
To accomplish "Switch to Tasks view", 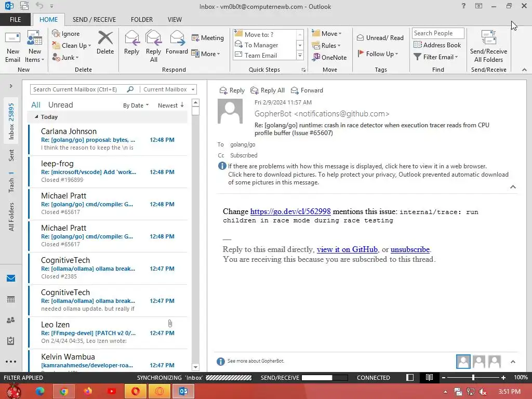I will coord(11,341).
